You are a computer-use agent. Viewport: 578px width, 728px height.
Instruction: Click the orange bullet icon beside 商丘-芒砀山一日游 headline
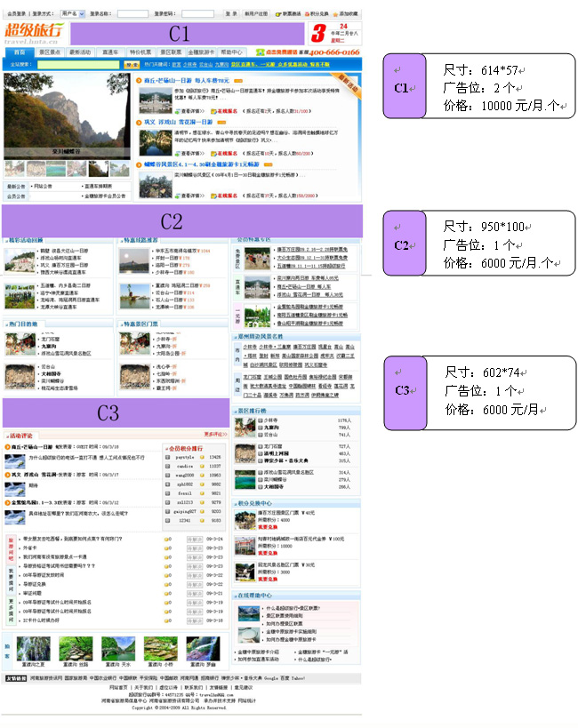(x=140, y=81)
